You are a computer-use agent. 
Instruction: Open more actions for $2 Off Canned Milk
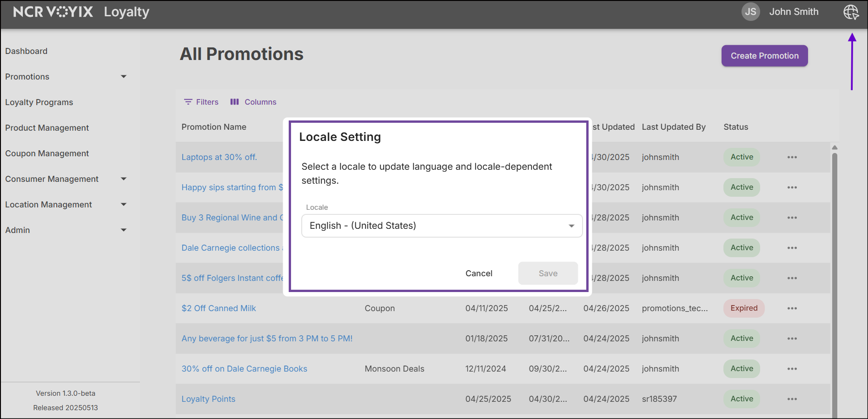pyautogui.click(x=792, y=308)
